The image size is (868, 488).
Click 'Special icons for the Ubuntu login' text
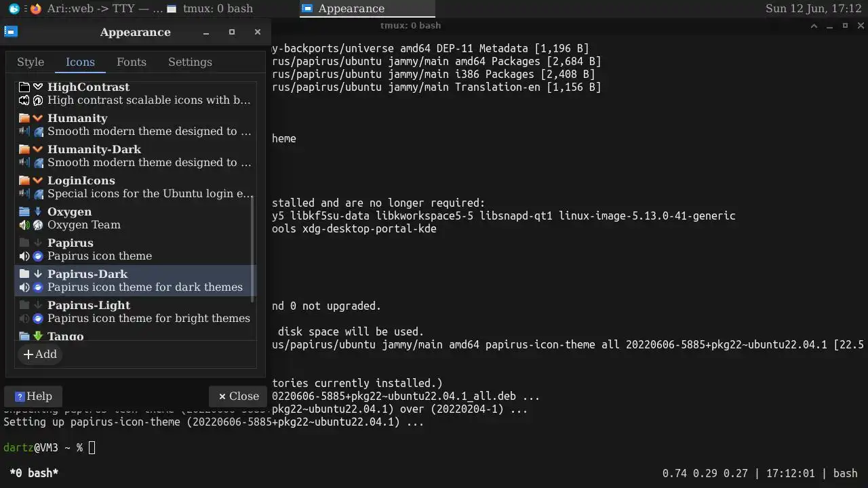[151, 194]
